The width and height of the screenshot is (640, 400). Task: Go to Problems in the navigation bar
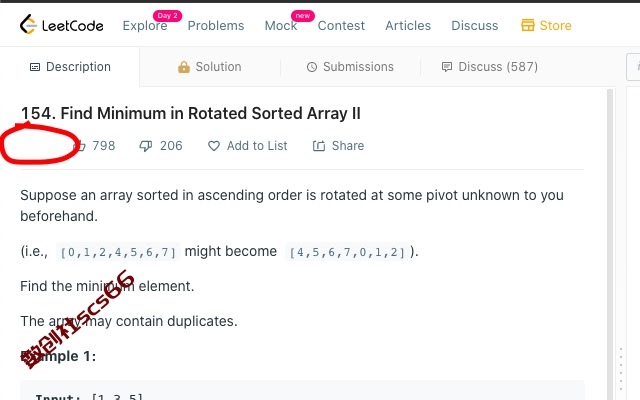(x=216, y=26)
